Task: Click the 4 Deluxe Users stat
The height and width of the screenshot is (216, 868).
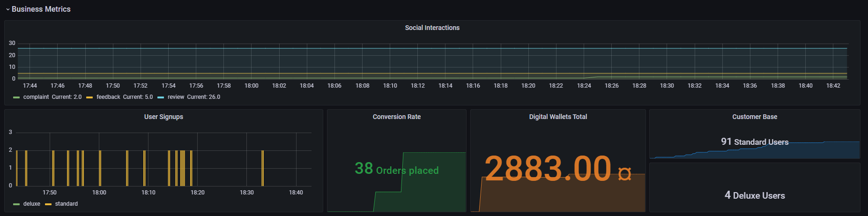Action: pos(755,195)
